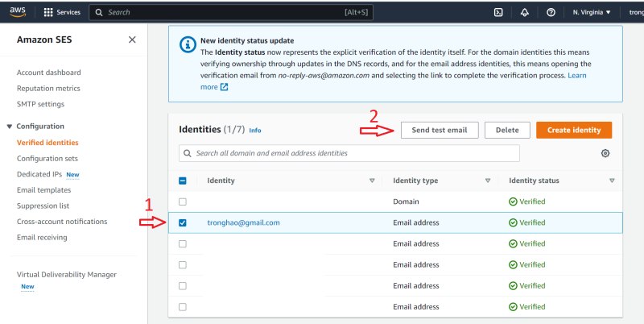Click the Identity column header
The width and height of the screenshot is (644, 324).
pyautogui.click(x=221, y=181)
